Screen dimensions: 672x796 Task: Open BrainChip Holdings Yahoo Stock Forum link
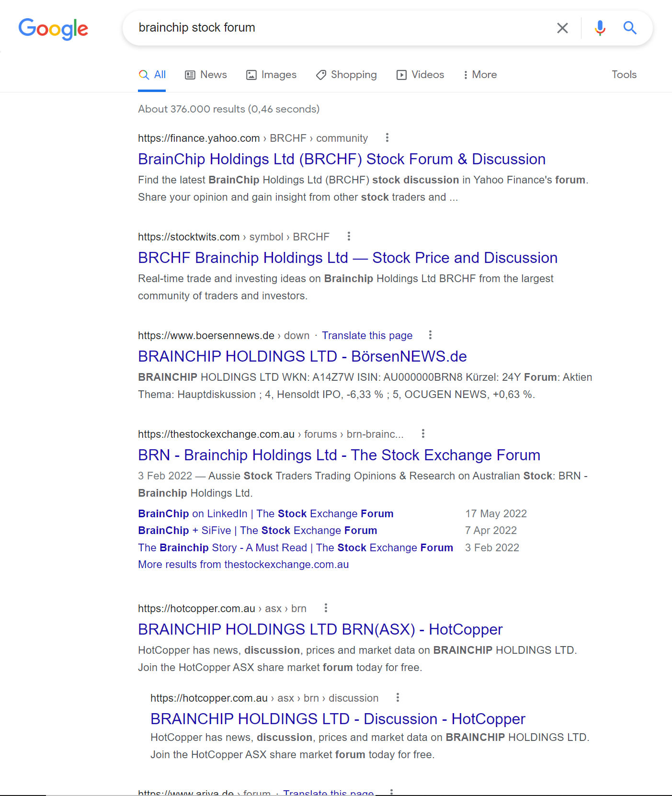tap(342, 159)
